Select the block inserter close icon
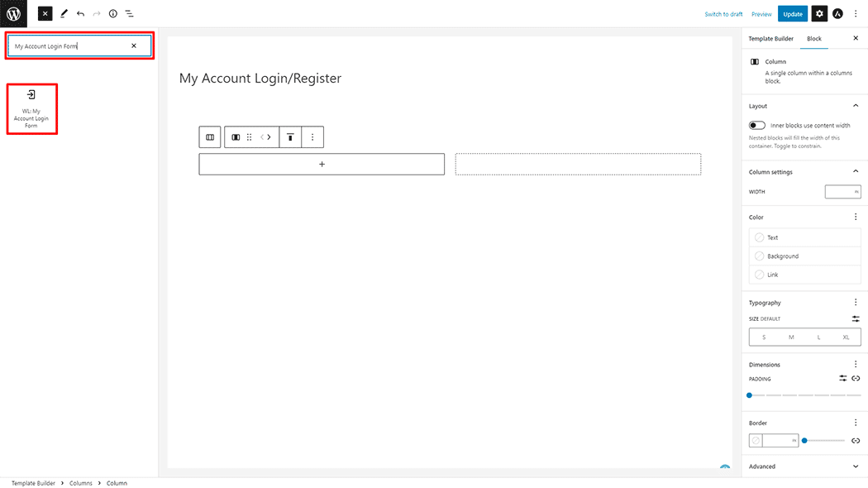This screenshot has height=488, width=868. [45, 13]
